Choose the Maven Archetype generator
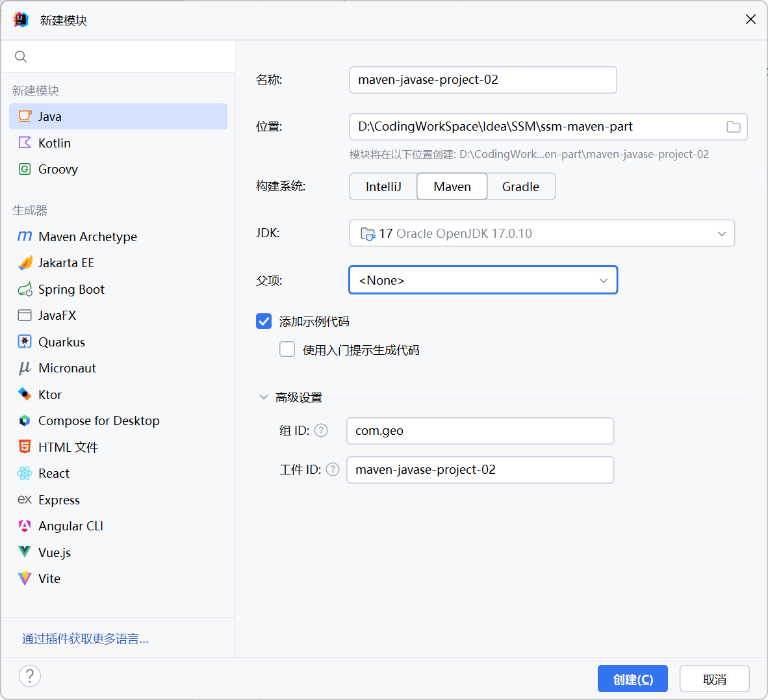Image resolution: width=768 pixels, height=700 pixels. pyautogui.click(x=118, y=236)
